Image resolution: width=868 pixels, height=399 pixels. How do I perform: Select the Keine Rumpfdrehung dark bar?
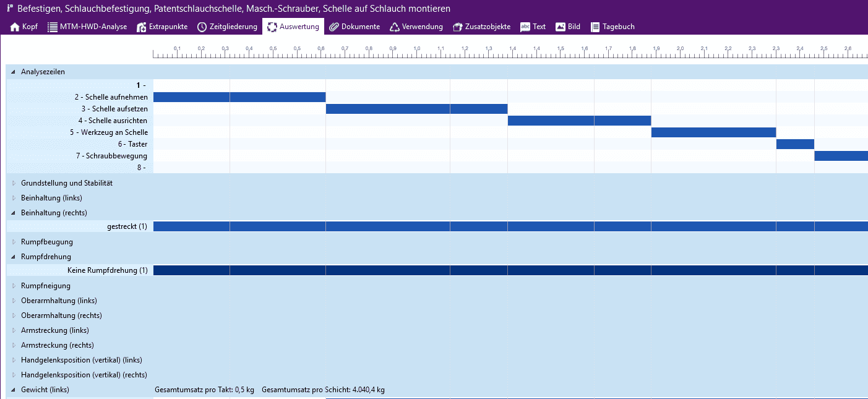[x=510, y=270]
